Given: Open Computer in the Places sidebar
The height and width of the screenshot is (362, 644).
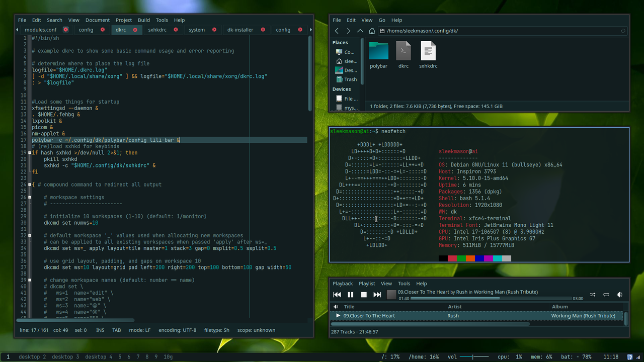Looking at the screenshot, I should (345, 52).
